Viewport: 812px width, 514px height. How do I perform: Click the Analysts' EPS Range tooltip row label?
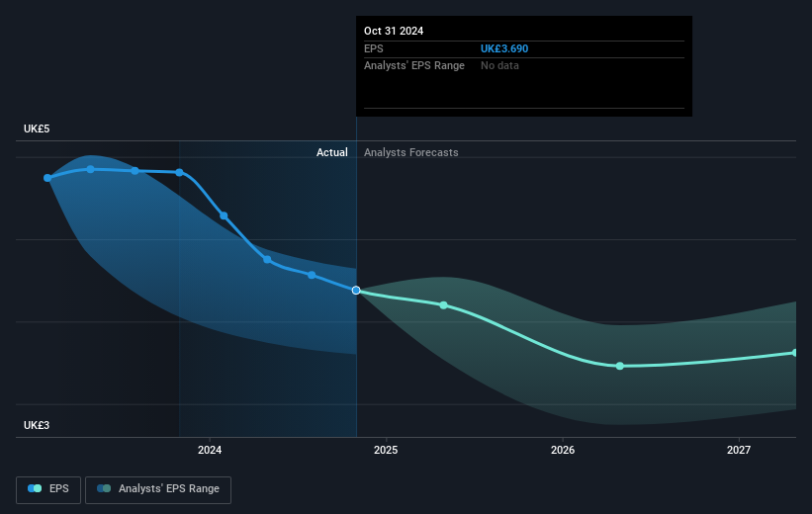coord(414,66)
